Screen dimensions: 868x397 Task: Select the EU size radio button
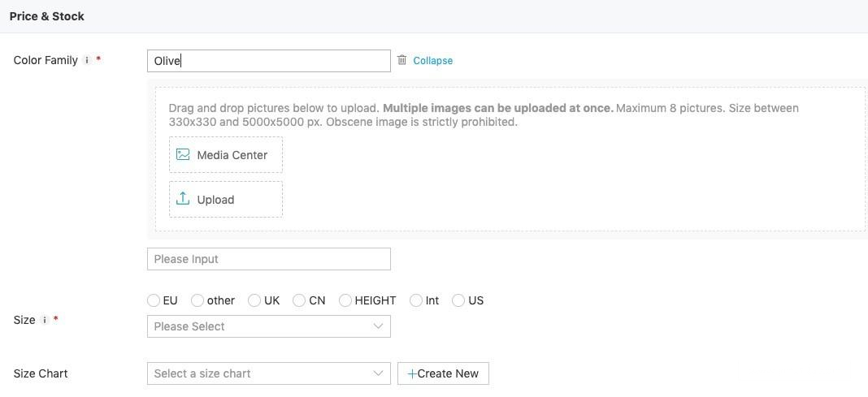point(154,300)
